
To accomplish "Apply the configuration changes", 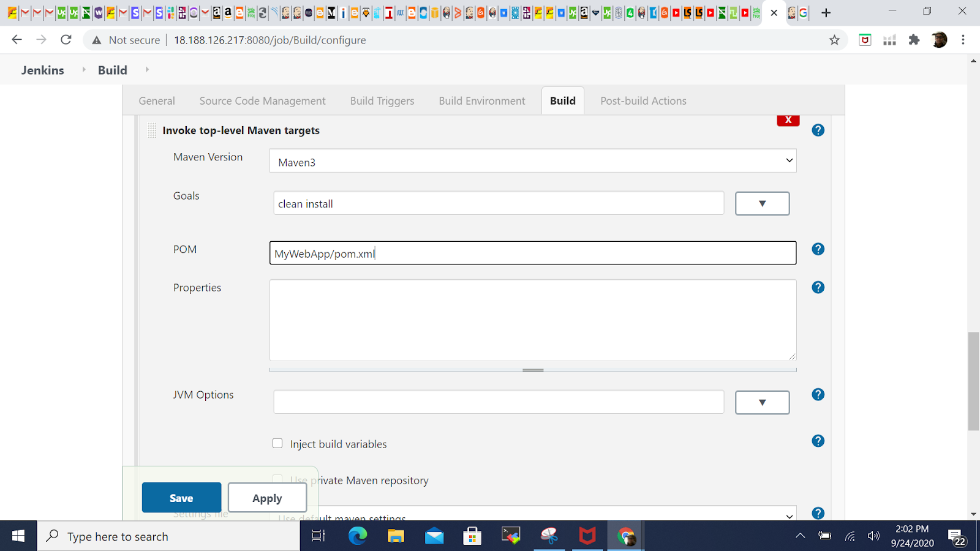I will point(267,498).
